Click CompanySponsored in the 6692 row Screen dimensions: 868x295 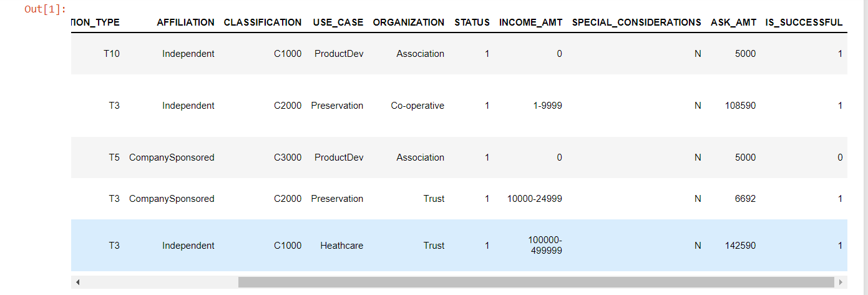(172, 199)
